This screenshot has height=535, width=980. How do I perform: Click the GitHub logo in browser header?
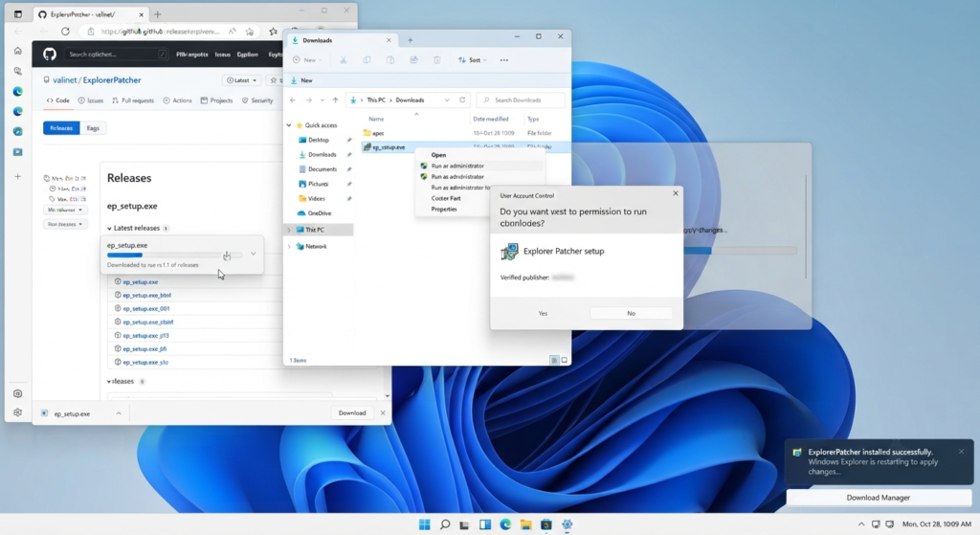point(50,55)
